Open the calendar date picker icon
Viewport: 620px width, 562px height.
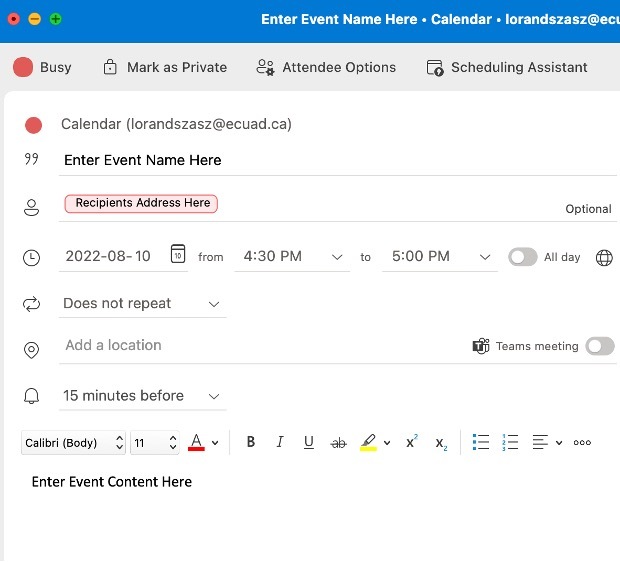178,254
